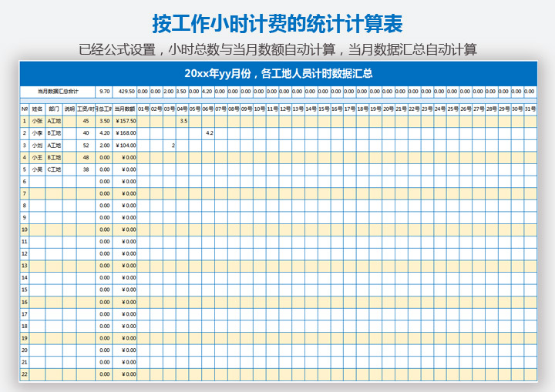Image resolution: width=555 pixels, height=392 pixels.
Task: Click row number '16' in the № column
Action: [x=25, y=302]
